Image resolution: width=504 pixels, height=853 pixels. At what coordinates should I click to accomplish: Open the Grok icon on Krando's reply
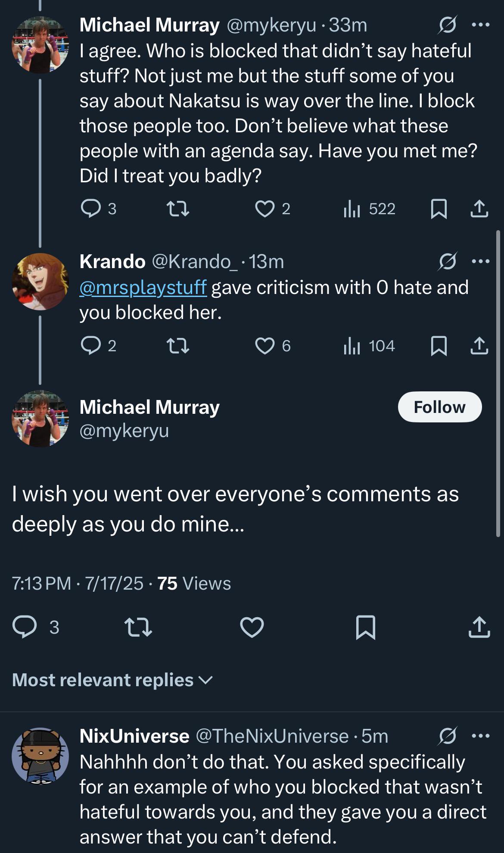pyautogui.click(x=447, y=262)
